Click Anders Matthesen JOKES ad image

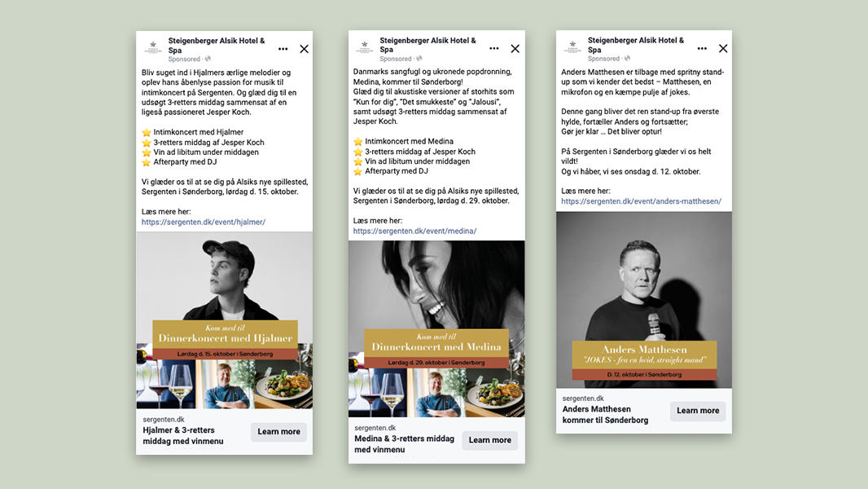tap(644, 300)
